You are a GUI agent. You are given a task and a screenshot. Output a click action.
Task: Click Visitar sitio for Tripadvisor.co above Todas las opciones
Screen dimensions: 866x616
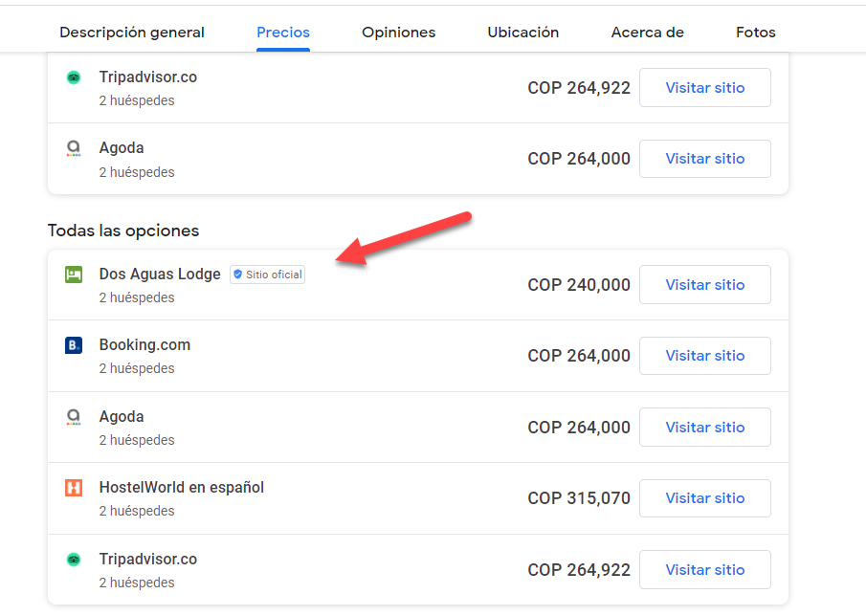(704, 87)
